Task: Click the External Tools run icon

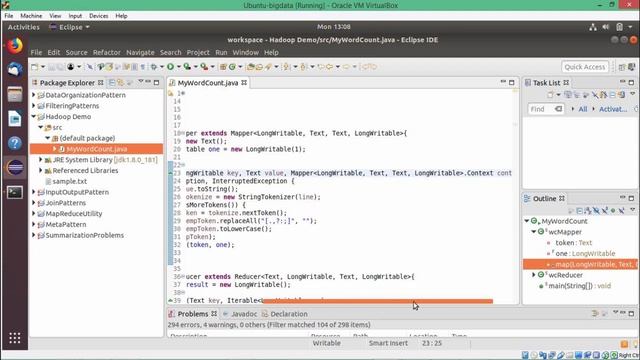Action: coord(204,67)
